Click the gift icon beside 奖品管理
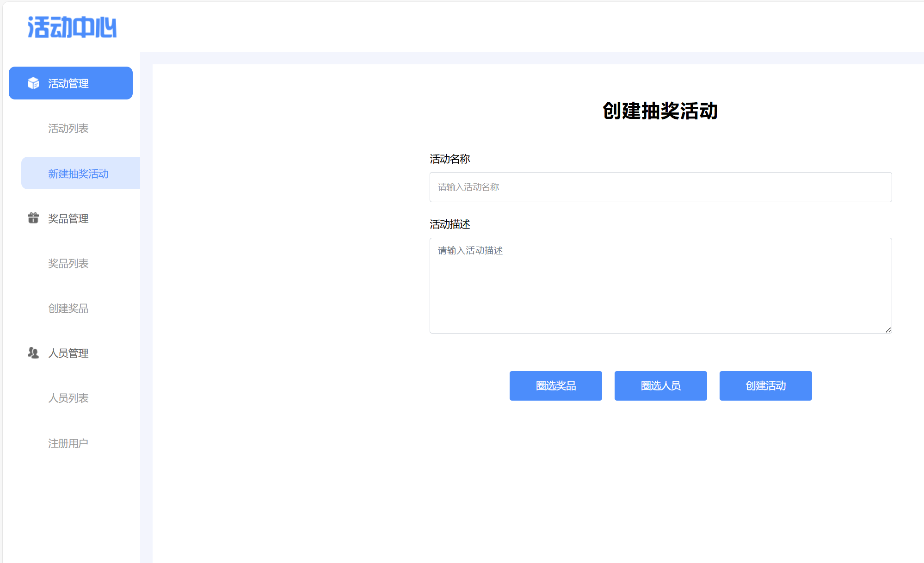The height and width of the screenshot is (563, 924). tap(33, 218)
